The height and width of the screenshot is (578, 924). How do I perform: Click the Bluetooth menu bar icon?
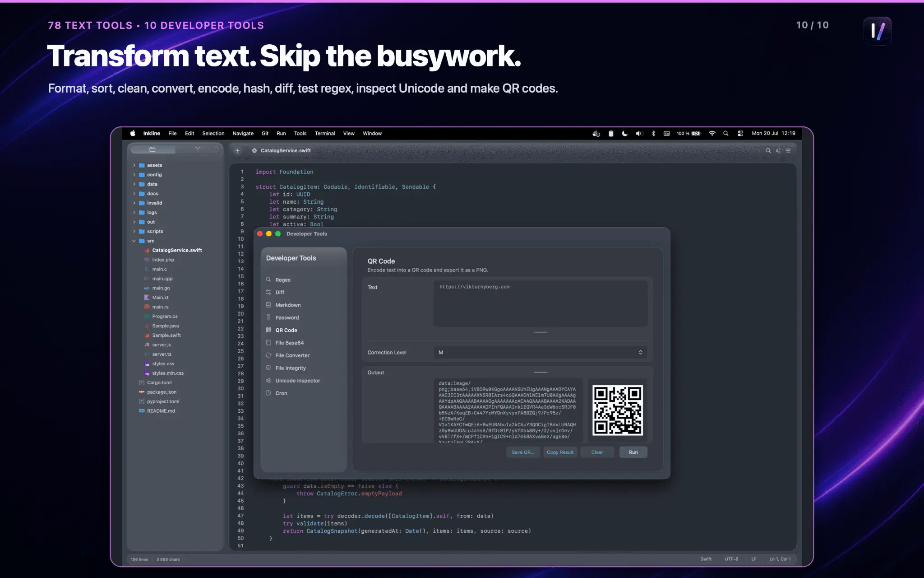653,134
